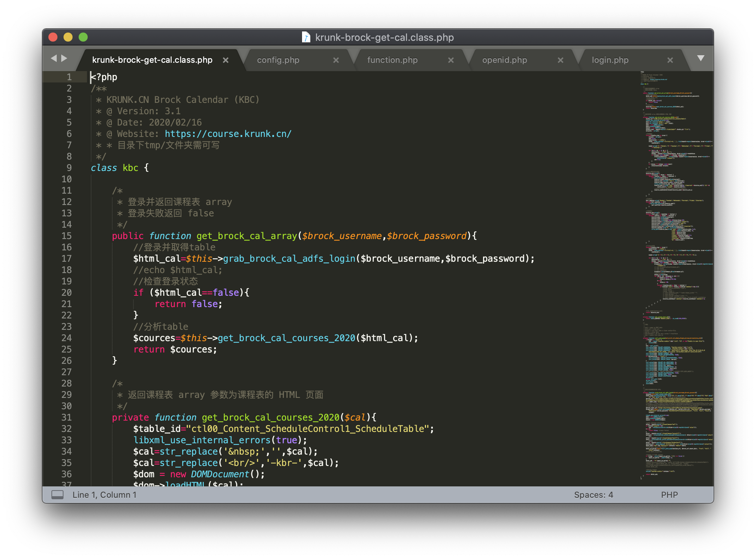Open the PHP syntax selector
Viewport: 756px width, 559px height.
tap(669, 495)
